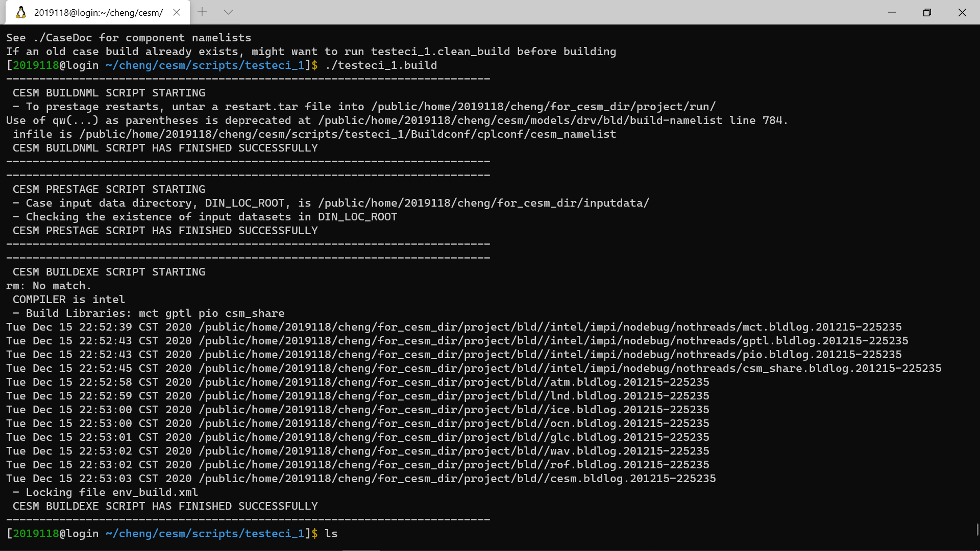Click the terminal scrollbar thumb

tap(977, 530)
